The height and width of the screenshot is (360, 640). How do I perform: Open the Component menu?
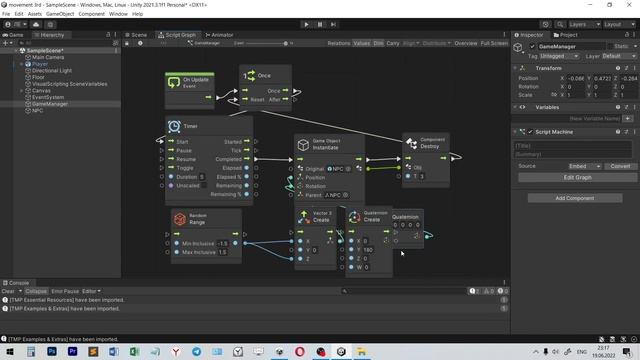click(91, 14)
